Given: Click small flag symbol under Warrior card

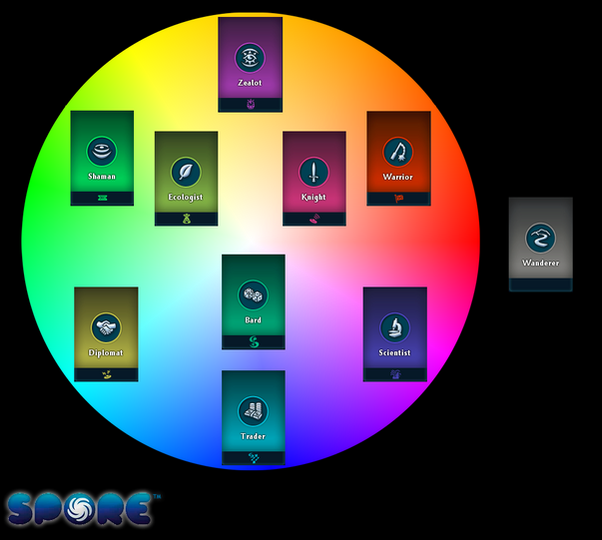Looking at the screenshot, I should (x=399, y=198).
